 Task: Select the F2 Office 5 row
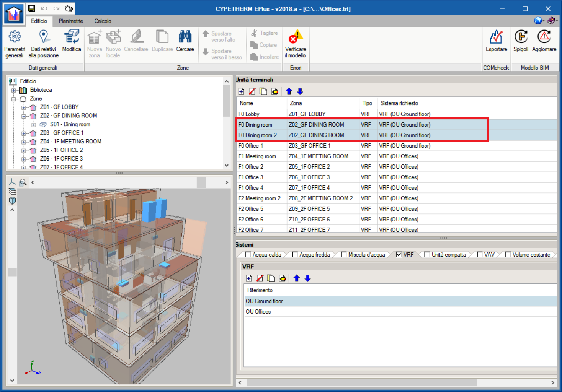coord(397,209)
